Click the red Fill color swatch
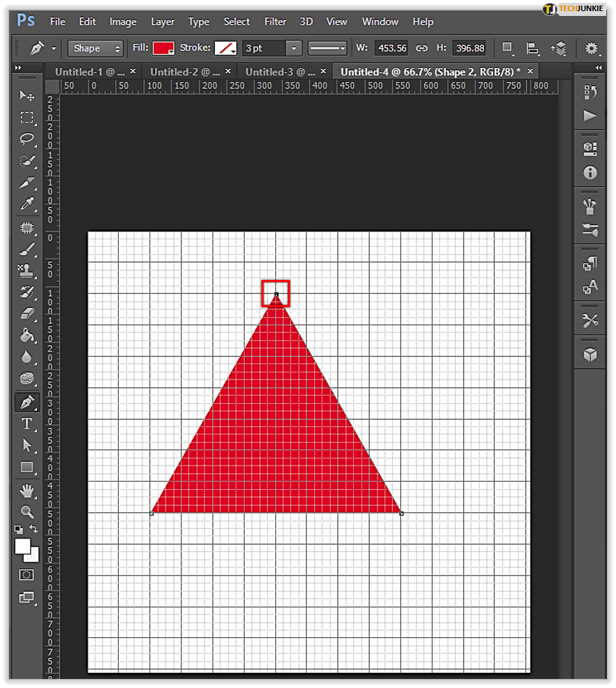This screenshot has height=688, width=616. click(163, 48)
